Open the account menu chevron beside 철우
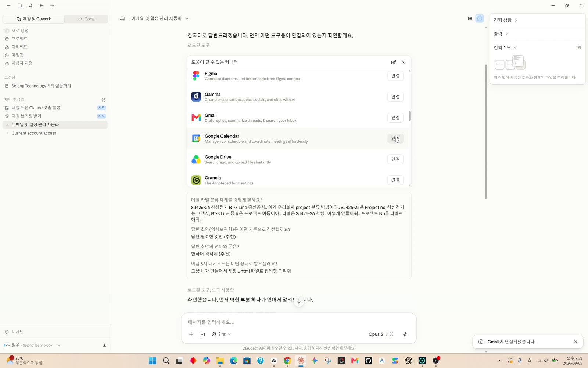The width and height of the screenshot is (588, 368). [59, 345]
